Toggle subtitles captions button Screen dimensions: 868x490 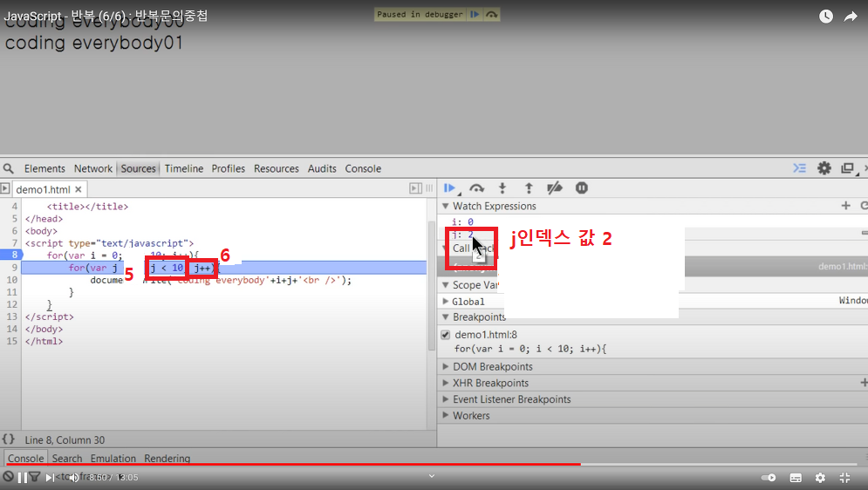pos(796,477)
